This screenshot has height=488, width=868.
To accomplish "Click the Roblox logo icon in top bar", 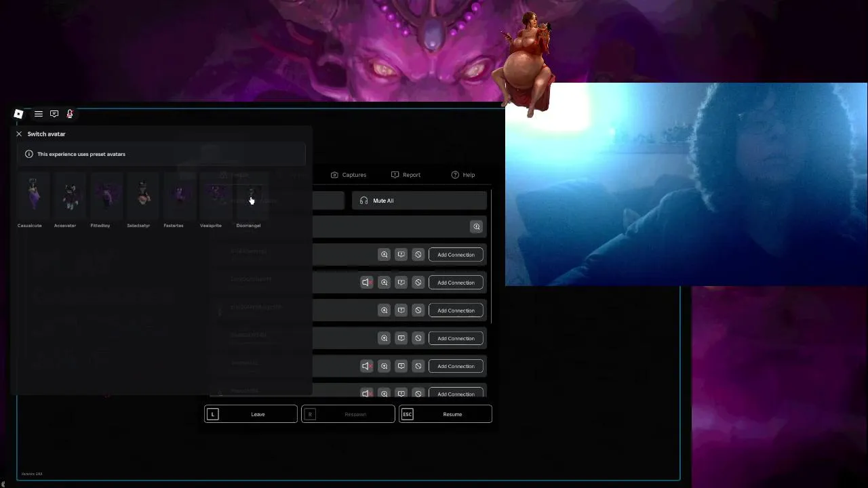I will [x=19, y=114].
